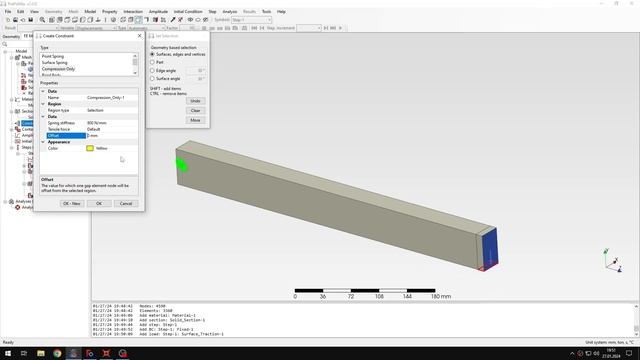Open the File menu
640x360 pixels.
point(8,11)
